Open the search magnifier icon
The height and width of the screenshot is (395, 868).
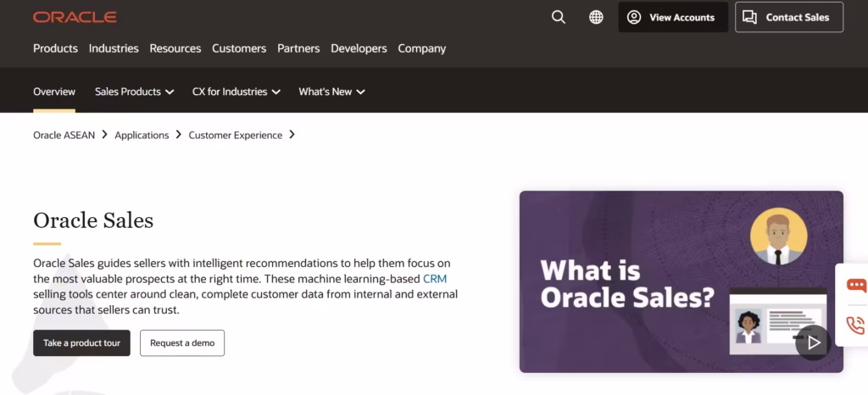pyautogui.click(x=559, y=17)
